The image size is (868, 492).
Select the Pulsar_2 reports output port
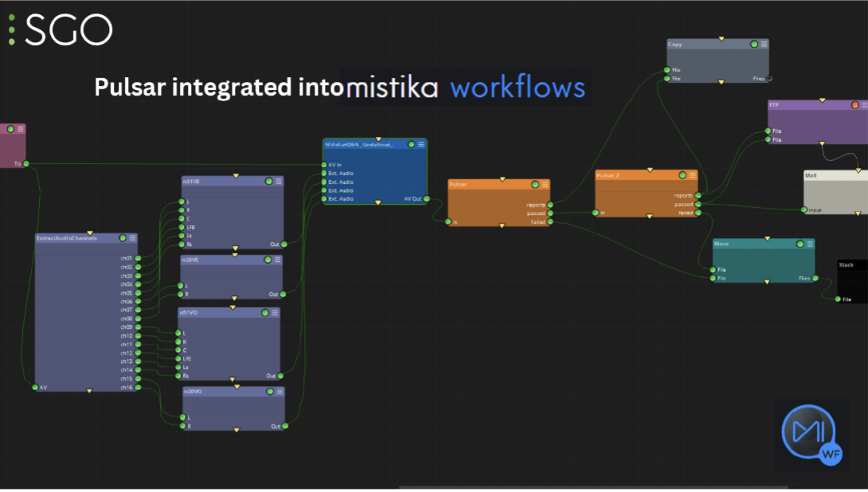(x=698, y=195)
